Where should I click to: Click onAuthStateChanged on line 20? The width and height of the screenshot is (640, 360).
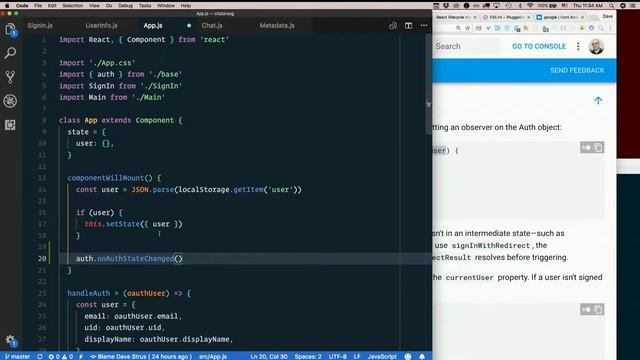click(135, 258)
